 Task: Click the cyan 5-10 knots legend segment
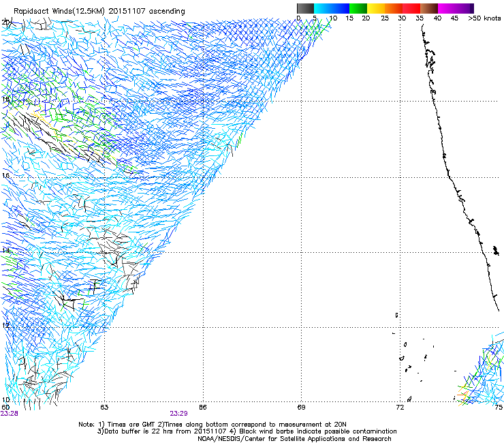[x=323, y=8]
